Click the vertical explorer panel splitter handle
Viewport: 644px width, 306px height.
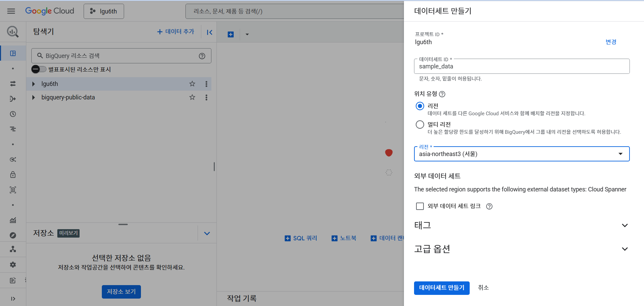pos(214,166)
